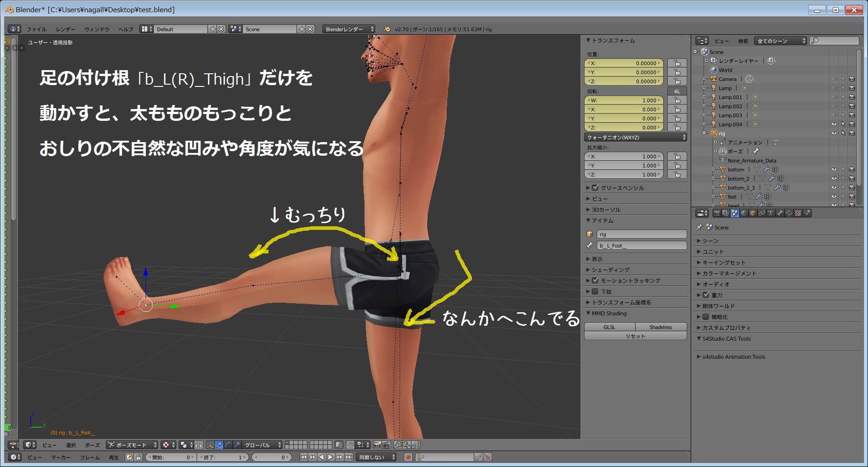Click the Shadeless button
Viewport: 868px width, 467px height.
[661, 327]
